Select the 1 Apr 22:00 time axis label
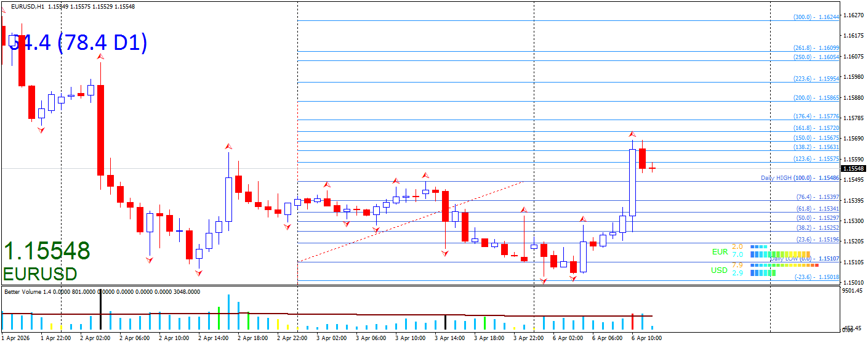The height and width of the screenshot is (345, 868). pos(55,338)
